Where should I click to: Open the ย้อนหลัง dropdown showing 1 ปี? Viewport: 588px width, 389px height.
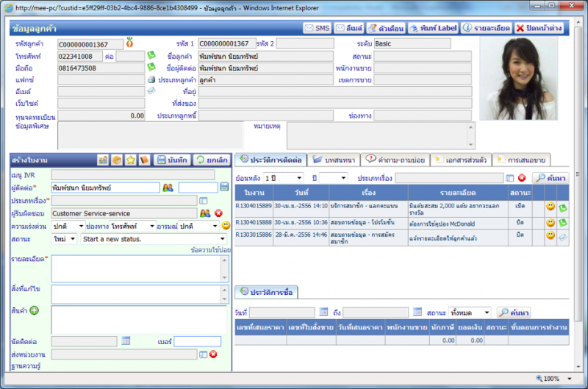(283, 178)
